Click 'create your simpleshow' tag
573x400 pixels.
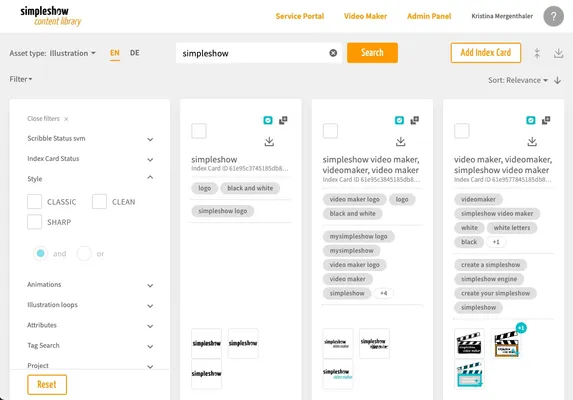coord(495,293)
